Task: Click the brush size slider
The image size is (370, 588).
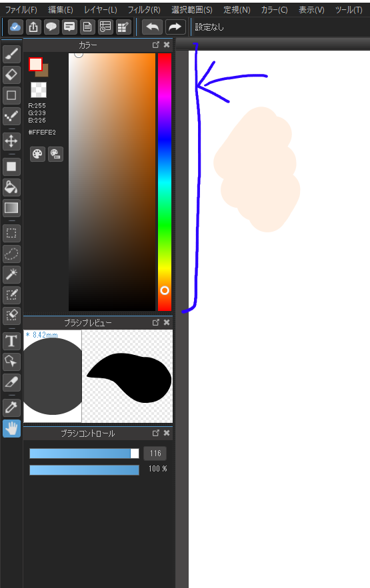Action: click(x=85, y=453)
